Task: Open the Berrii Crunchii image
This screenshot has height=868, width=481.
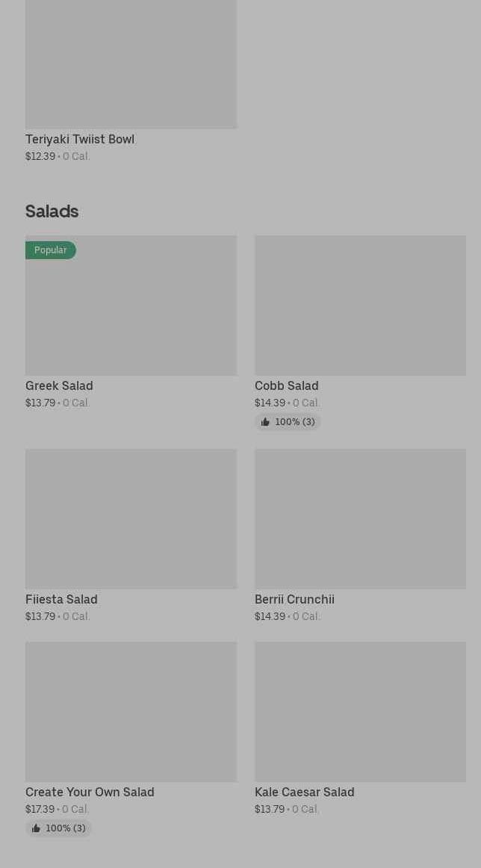Action: click(360, 518)
